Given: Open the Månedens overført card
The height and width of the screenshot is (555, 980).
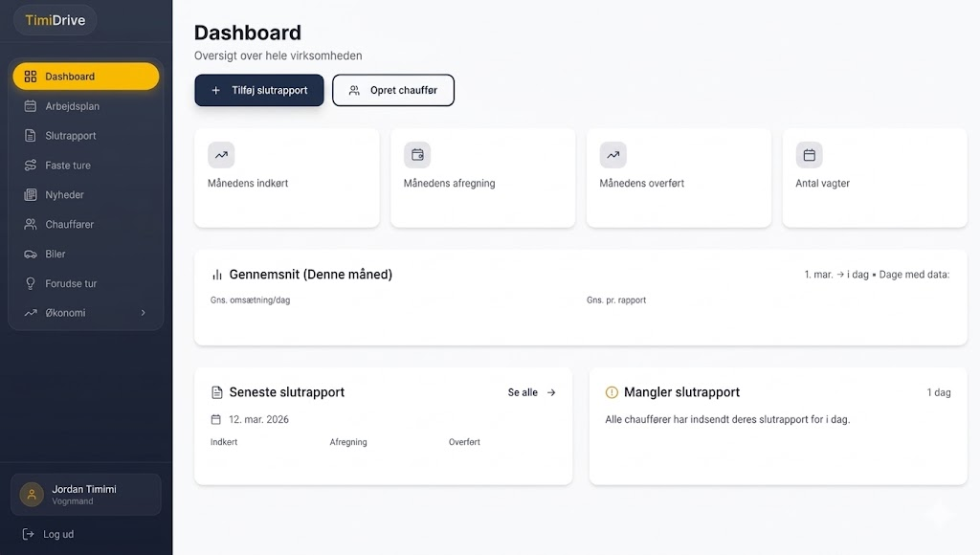Looking at the screenshot, I should point(679,178).
